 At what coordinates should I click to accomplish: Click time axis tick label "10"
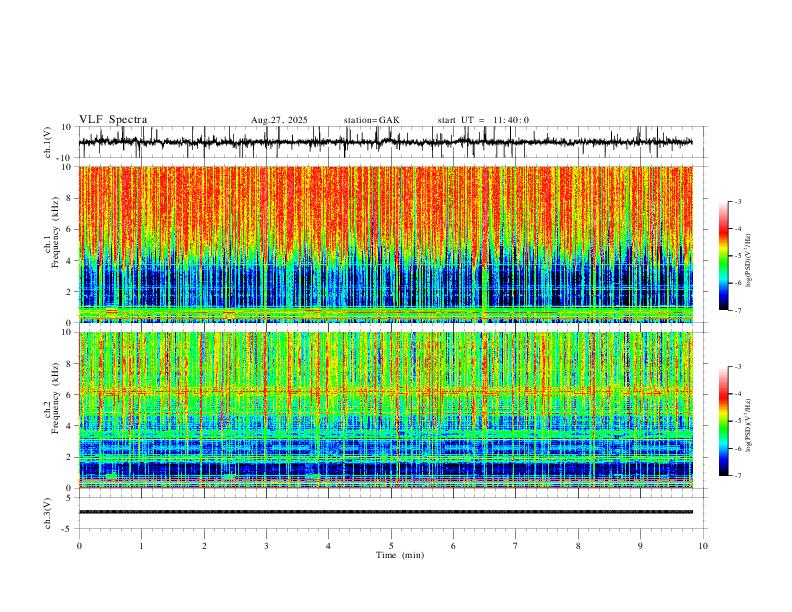coord(703,546)
